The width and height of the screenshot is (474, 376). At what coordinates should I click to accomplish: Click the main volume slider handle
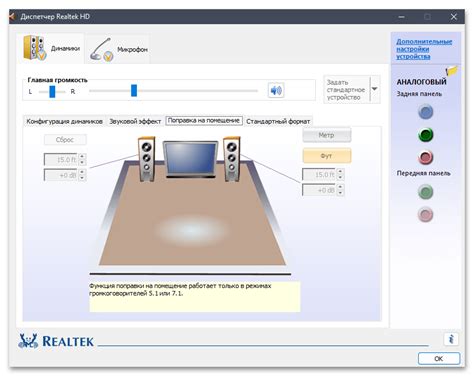134,90
